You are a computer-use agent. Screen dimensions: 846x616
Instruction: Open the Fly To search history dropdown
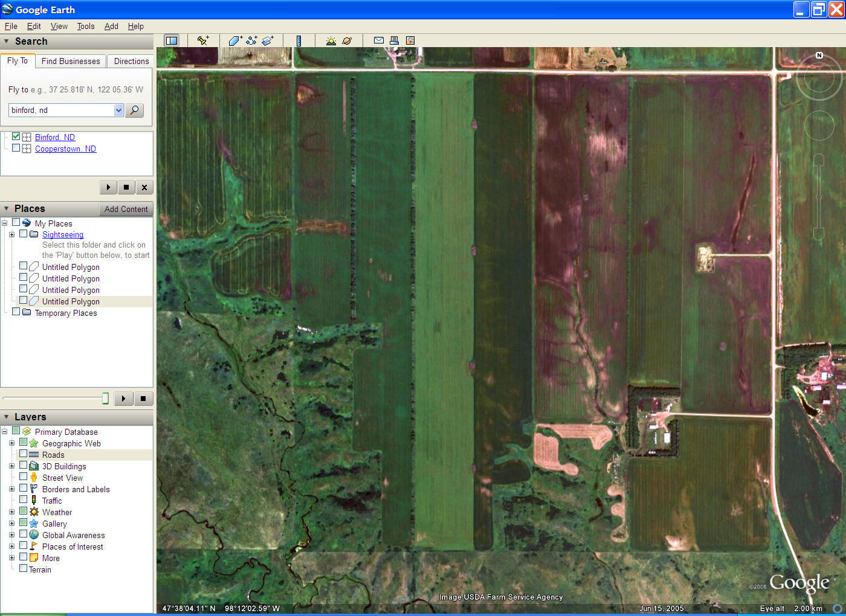pos(118,110)
